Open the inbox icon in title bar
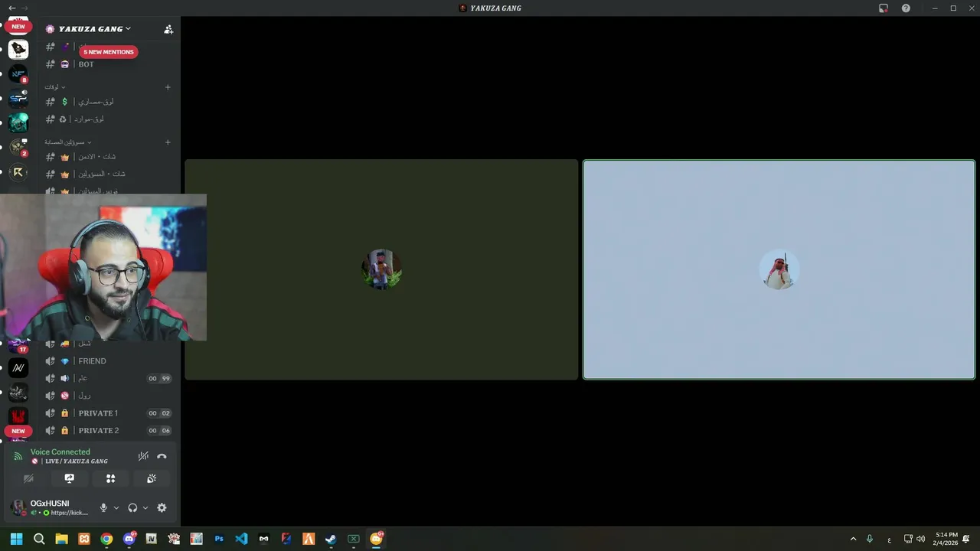980x551 pixels. click(884, 8)
